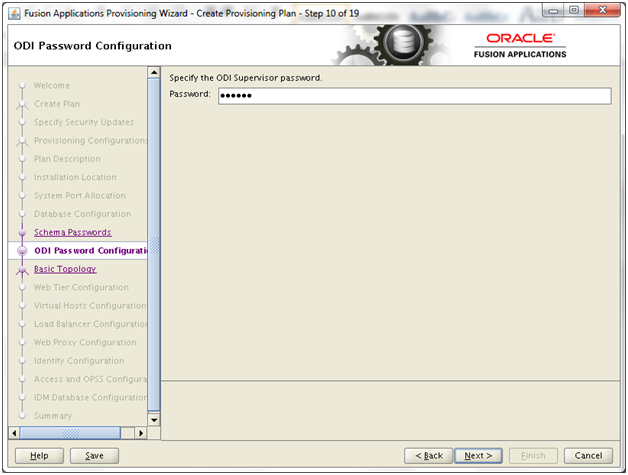The image size is (628, 475).
Task: Click the Load Balancer Configuration step label
Action: [x=91, y=324]
